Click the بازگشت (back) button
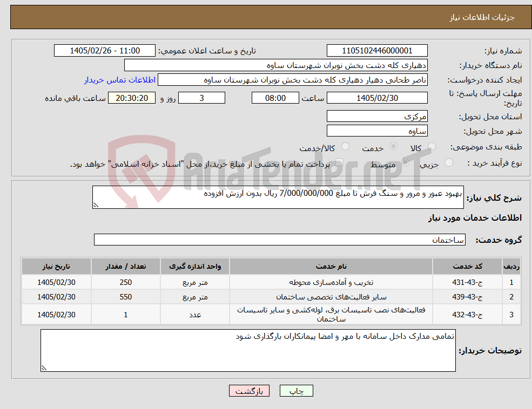This screenshot has height=409, width=532. click(249, 391)
